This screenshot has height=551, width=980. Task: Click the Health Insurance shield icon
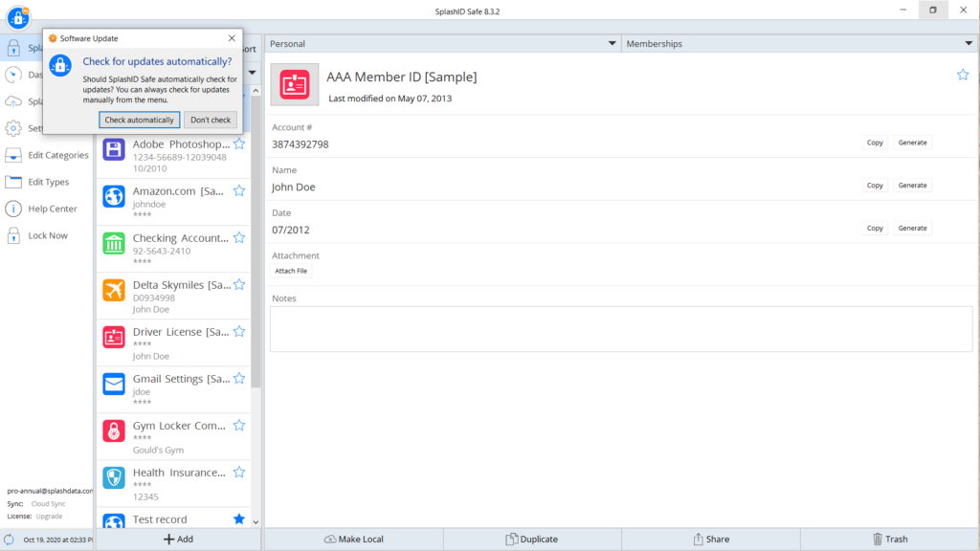click(x=114, y=477)
